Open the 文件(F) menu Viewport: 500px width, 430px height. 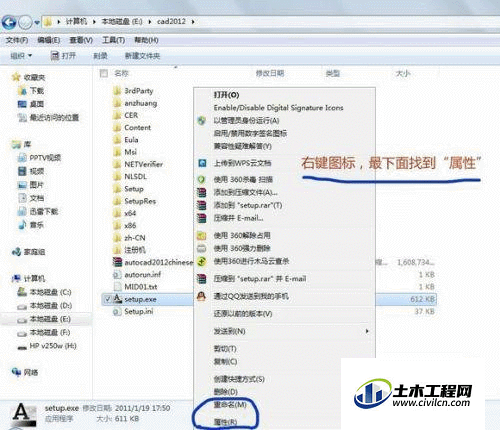pyautogui.click(x=17, y=40)
